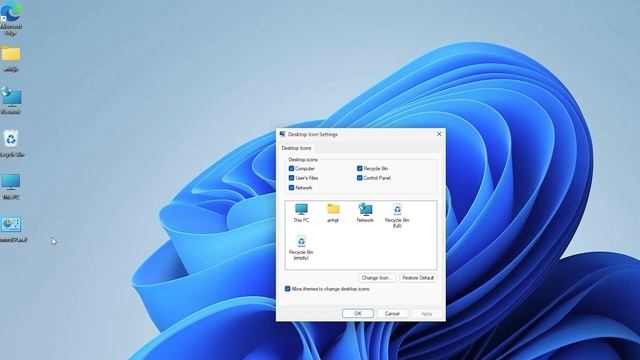
Task: Close the Desktop Icon Settings dialog
Action: coord(439,134)
